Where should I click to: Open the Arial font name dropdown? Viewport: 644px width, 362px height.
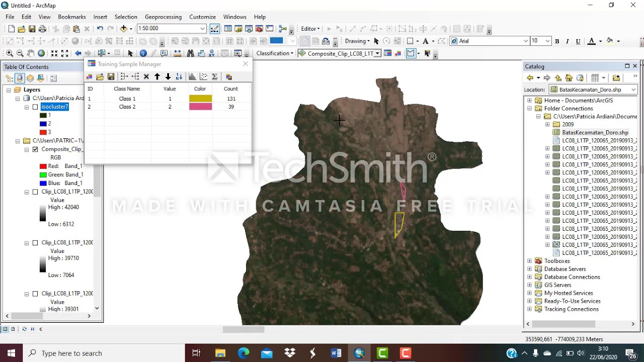(526, 41)
